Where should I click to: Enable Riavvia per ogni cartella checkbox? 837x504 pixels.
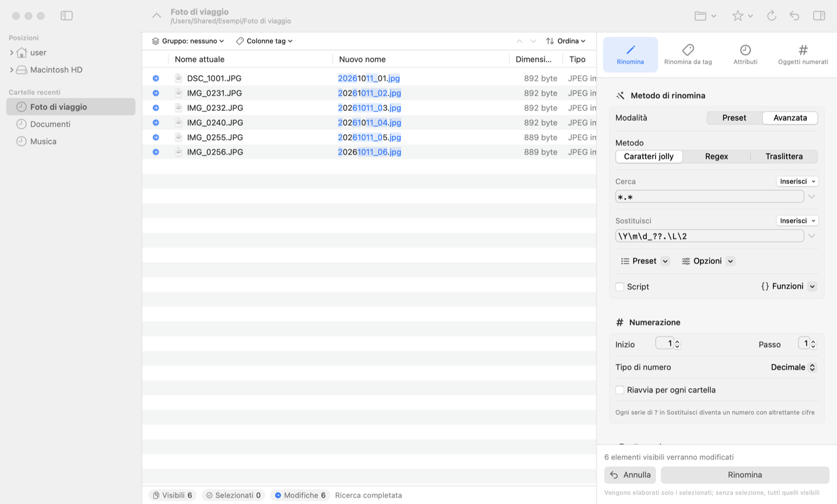[x=620, y=390]
